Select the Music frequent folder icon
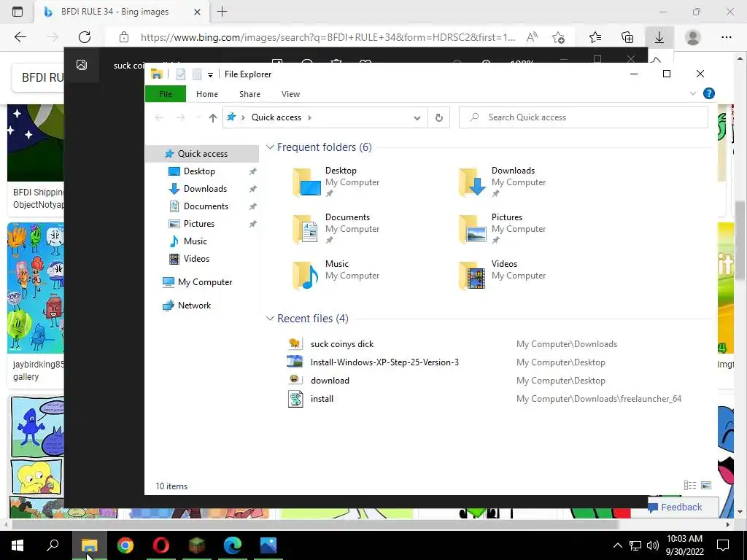This screenshot has height=560, width=747. [x=306, y=276]
